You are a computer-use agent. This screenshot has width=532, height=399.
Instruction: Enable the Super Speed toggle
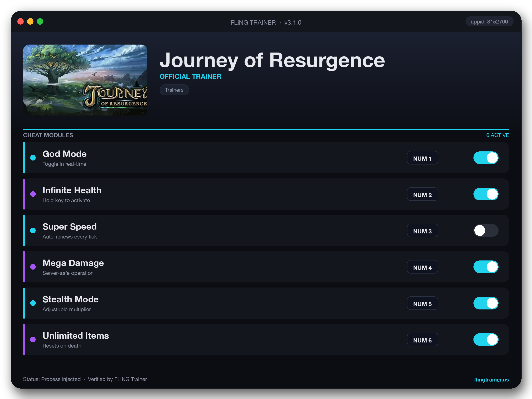coord(486,230)
